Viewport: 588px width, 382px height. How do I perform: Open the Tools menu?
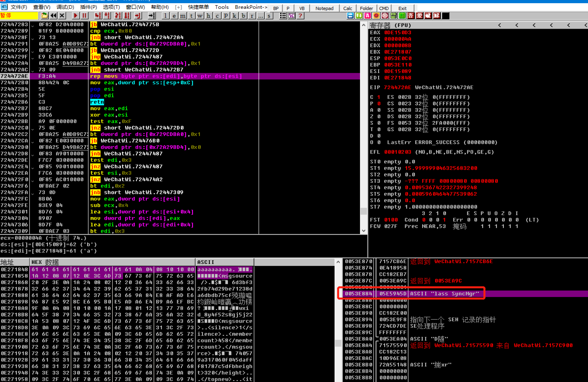pyautogui.click(x=222, y=7)
